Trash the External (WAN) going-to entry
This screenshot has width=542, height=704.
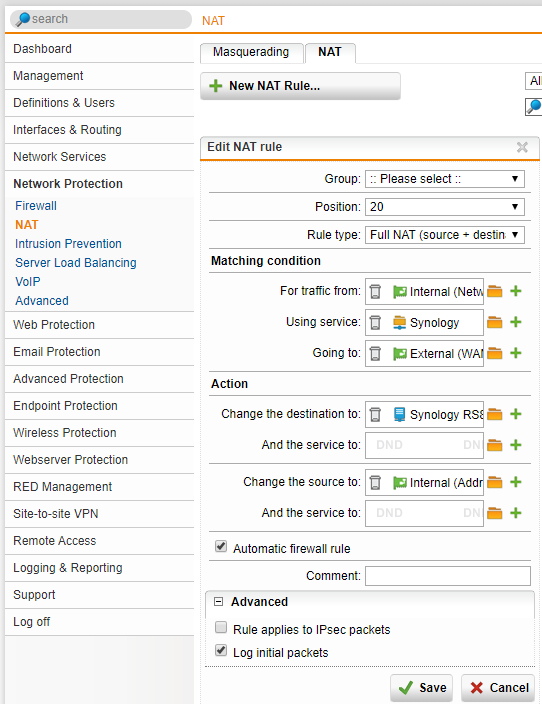pos(375,353)
